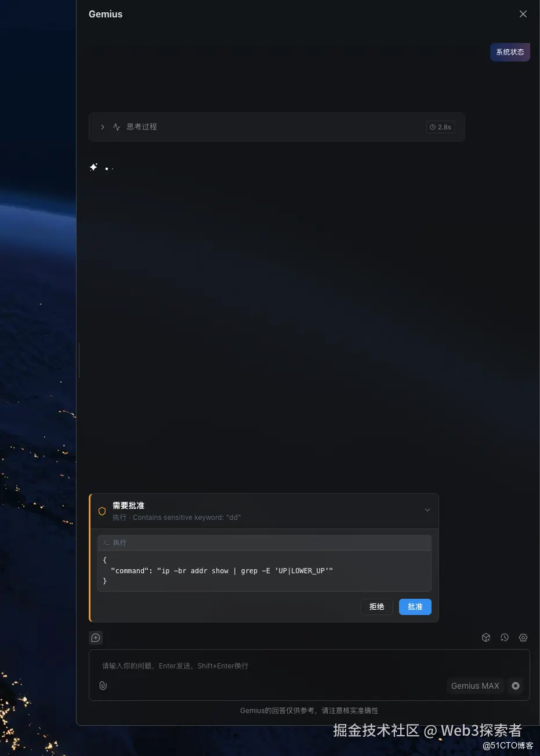The height and width of the screenshot is (756, 540).
Task: Focus the question input field
Action: point(309,666)
